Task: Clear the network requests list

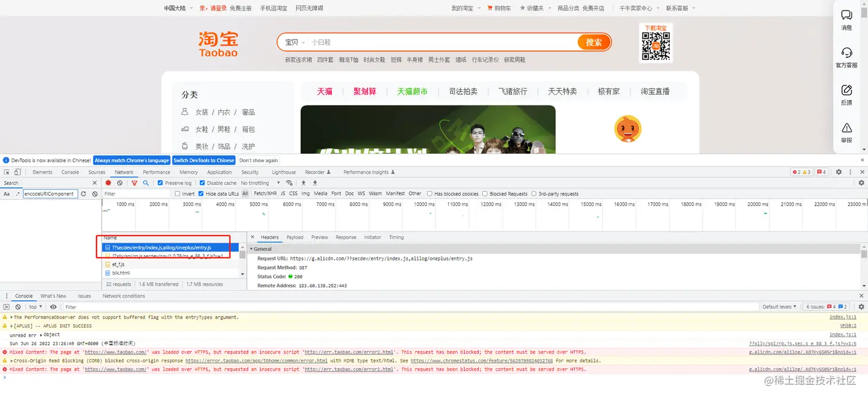Action: pyautogui.click(x=119, y=182)
